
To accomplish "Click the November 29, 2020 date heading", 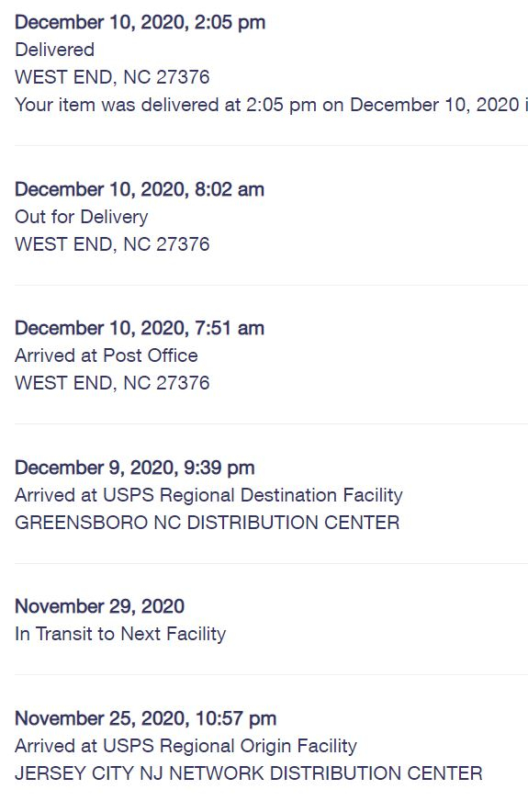I will [x=99, y=607].
